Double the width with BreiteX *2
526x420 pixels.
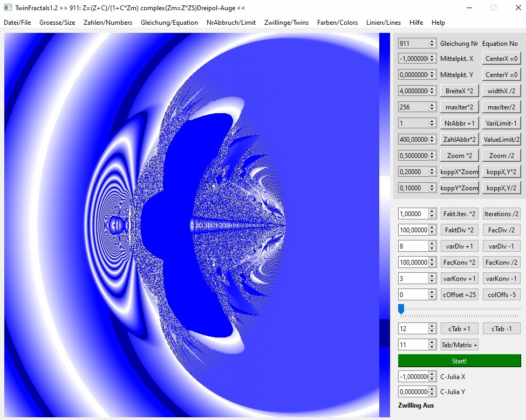459,91
